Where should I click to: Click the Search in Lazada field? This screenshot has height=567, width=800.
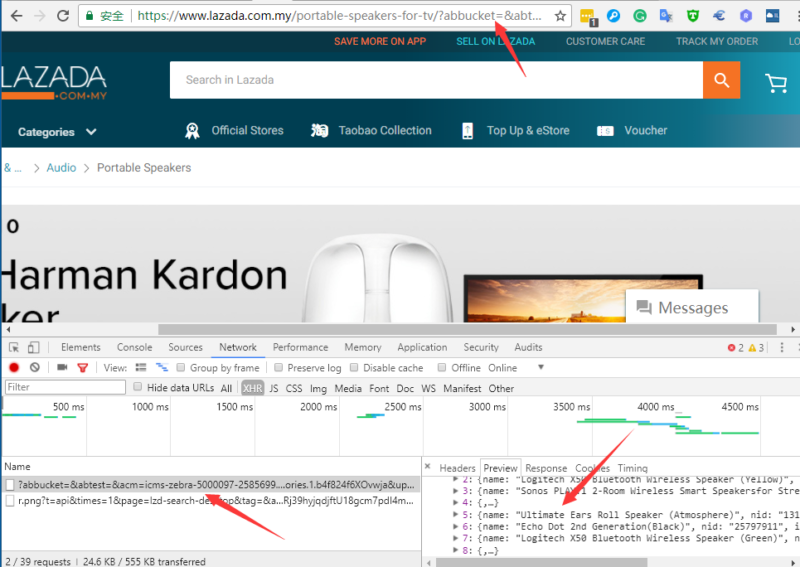pos(436,80)
